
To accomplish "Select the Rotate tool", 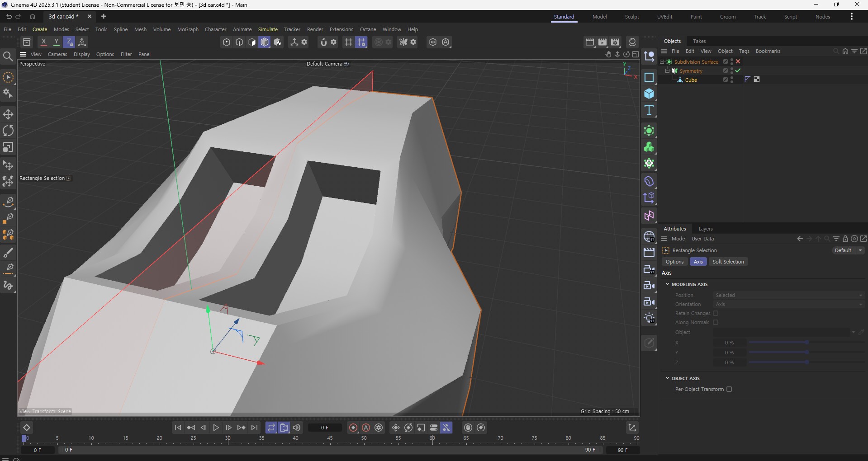I will coord(8,131).
